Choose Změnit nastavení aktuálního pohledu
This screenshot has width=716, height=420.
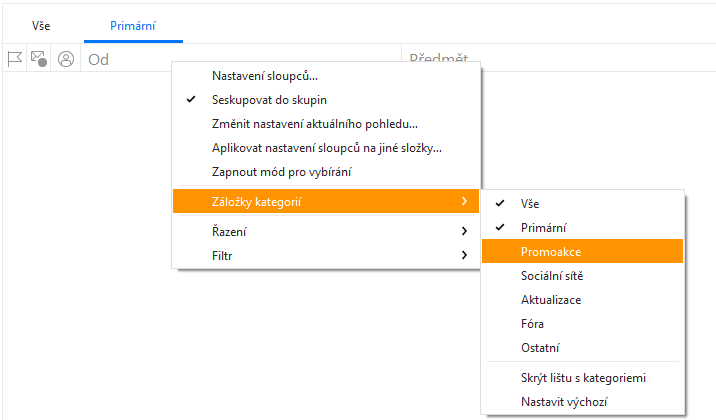(x=315, y=124)
